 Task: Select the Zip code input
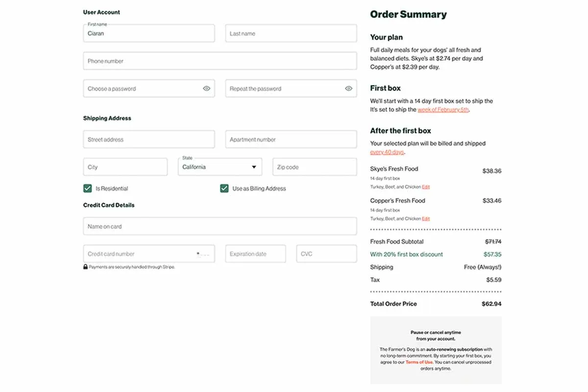click(x=314, y=167)
